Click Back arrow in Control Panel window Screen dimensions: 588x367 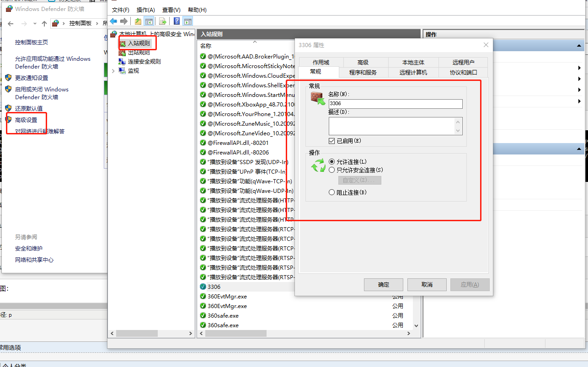coord(11,23)
